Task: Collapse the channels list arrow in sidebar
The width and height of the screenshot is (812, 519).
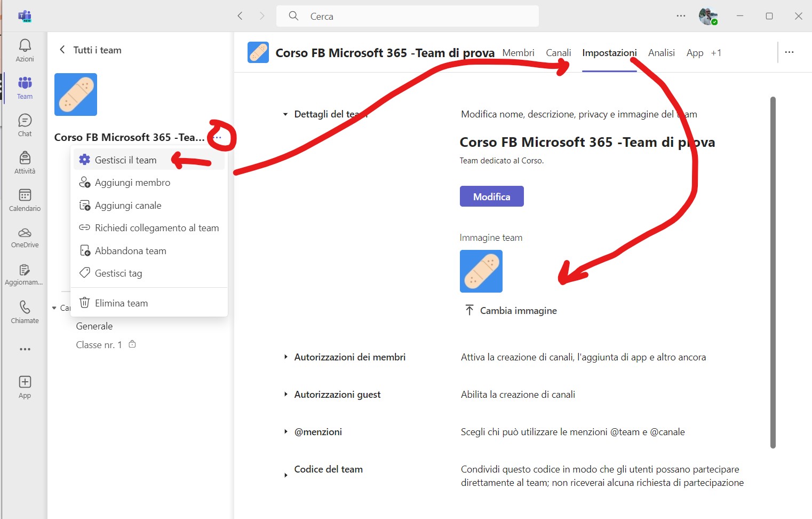Action: tap(54, 308)
